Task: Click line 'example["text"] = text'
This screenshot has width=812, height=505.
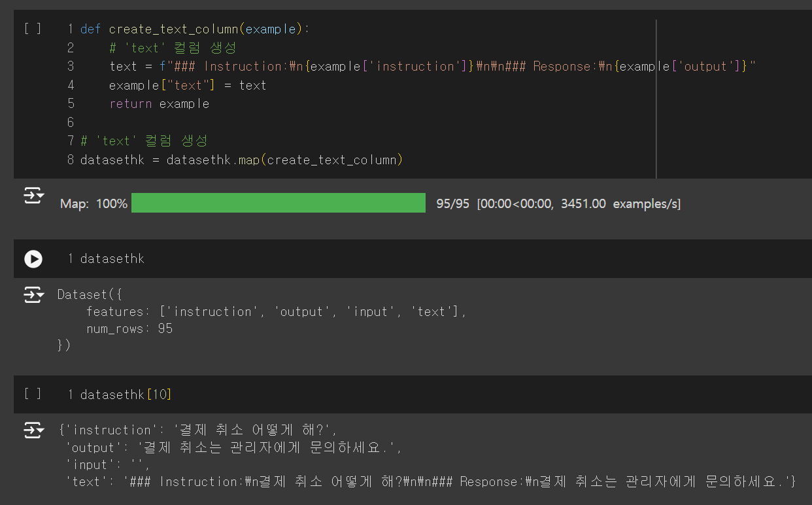Action: point(188,85)
